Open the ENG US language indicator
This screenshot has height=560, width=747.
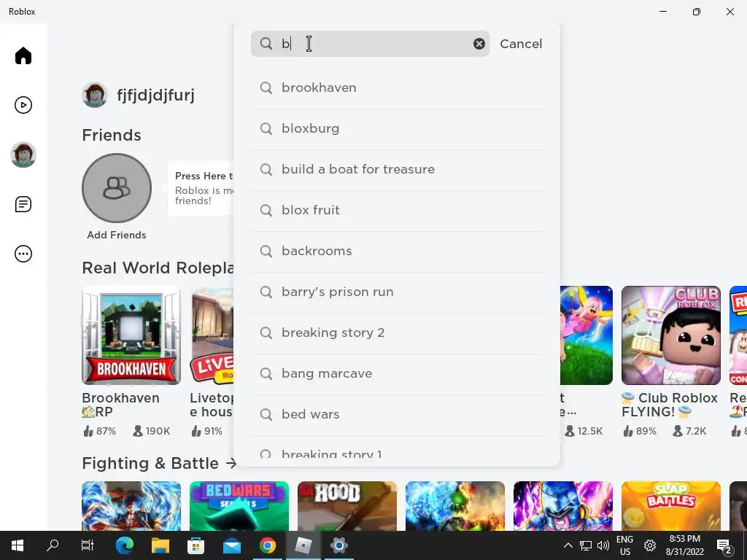click(624, 545)
